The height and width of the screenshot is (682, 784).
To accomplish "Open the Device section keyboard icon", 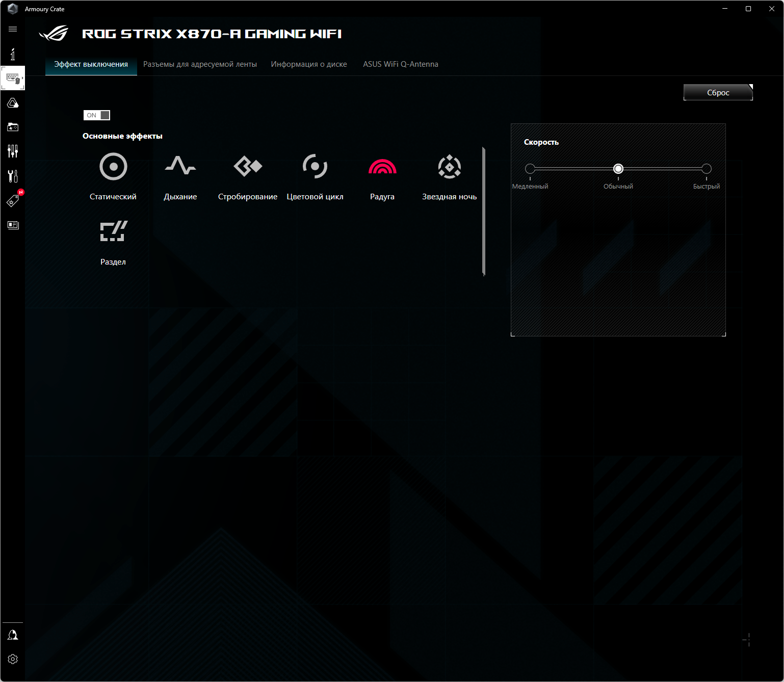I will 13,78.
